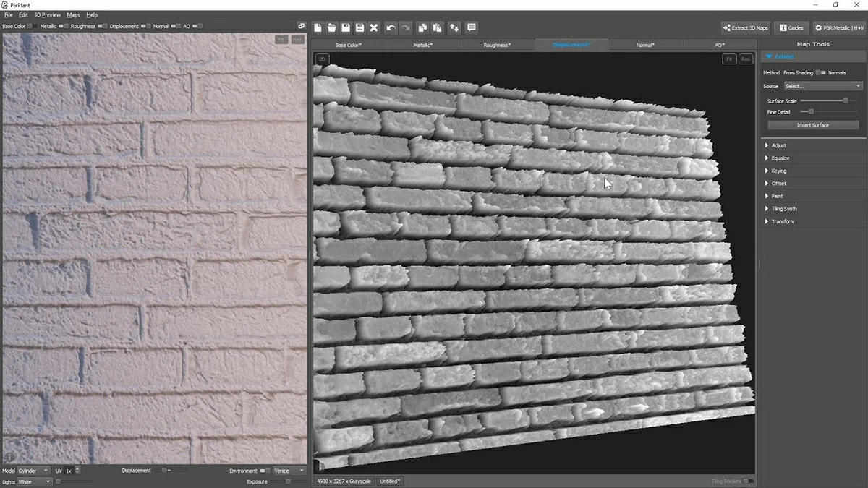This screenshot has height=488, width=868.
Task: Toggle Normal map in 3D preview
Action: (174, 26)
